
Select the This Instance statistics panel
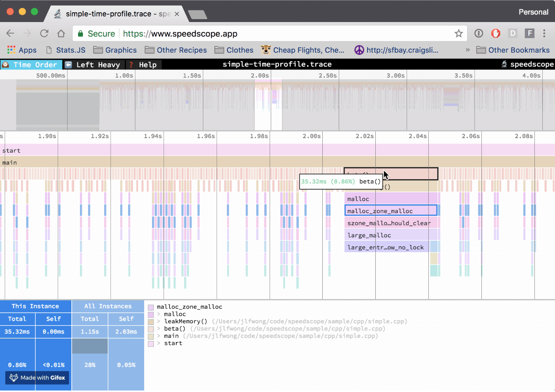pyautogui.click(x=35, y=306)
